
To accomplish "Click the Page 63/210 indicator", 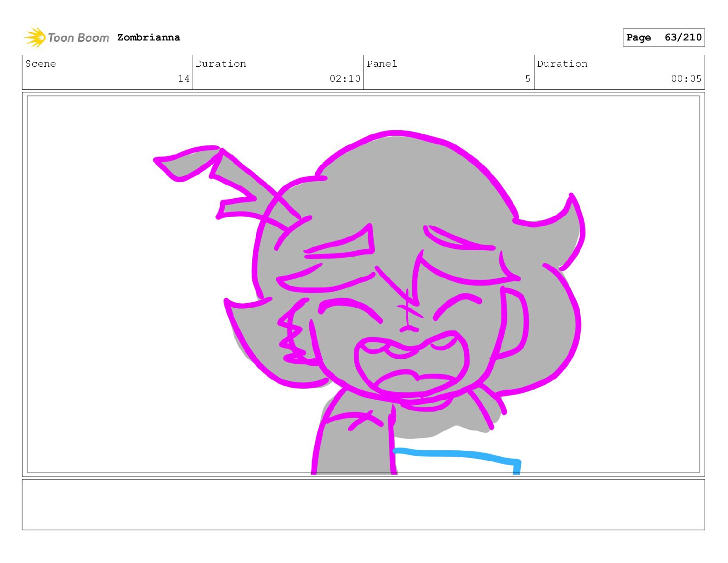I will [664, 37].
